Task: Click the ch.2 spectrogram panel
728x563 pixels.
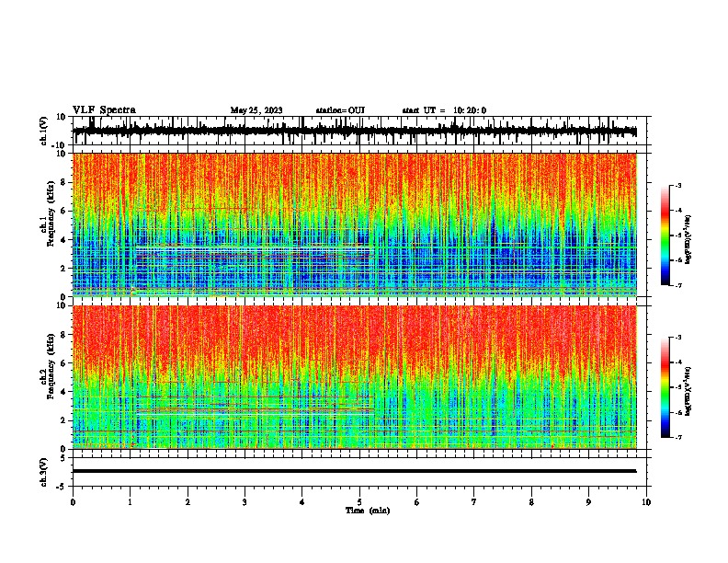Action: pos(354,377)
